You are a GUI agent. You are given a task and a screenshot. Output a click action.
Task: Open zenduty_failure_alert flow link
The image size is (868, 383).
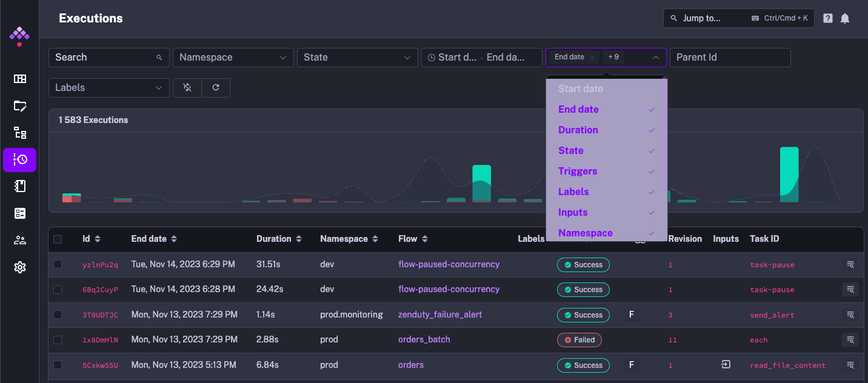click(440, 315)
